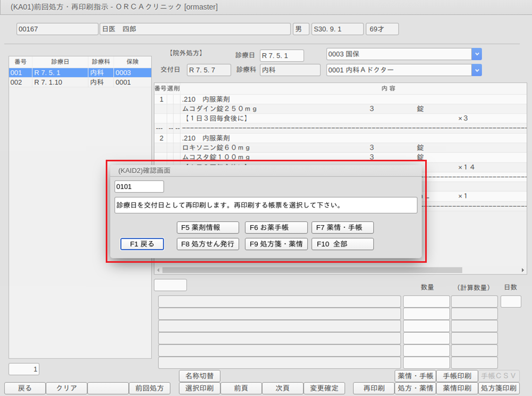Screen dimensions: 532x396
Task: Select F6 お薬手帳 print option
Action: pyautogui.click(x=276, y=227)
